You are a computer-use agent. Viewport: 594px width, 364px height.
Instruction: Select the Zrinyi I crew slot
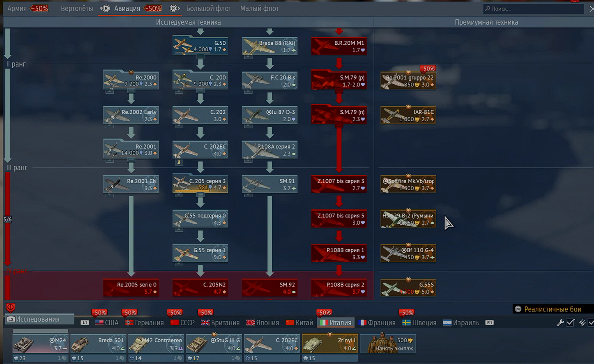pyautogui.click(x=329, y=344)
